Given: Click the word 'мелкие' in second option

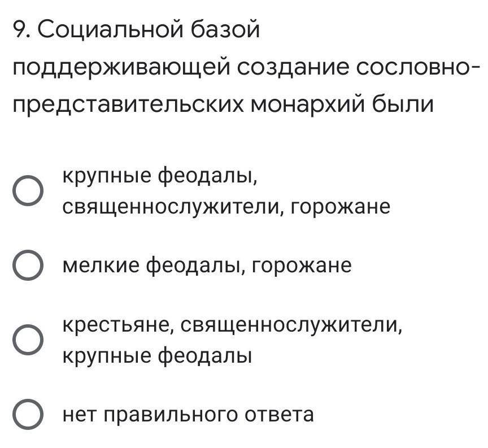Looking at the screenshot, I should pos(101,266).
